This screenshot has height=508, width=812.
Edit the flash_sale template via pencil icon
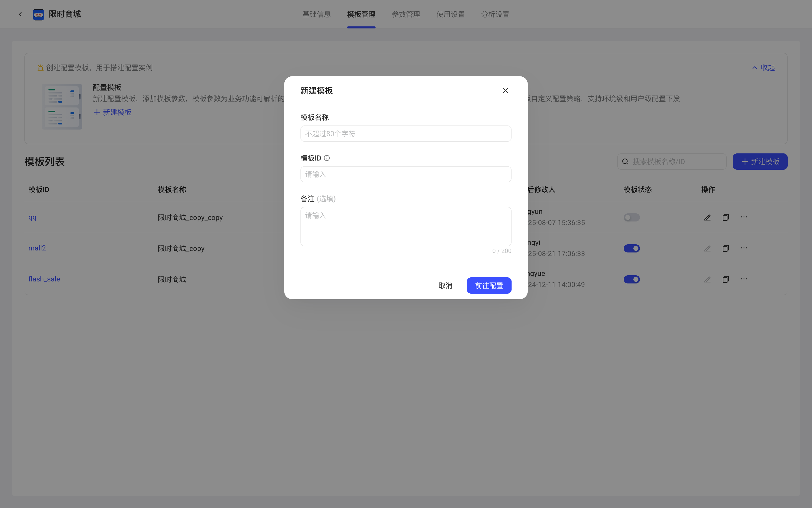pos(707,279)
